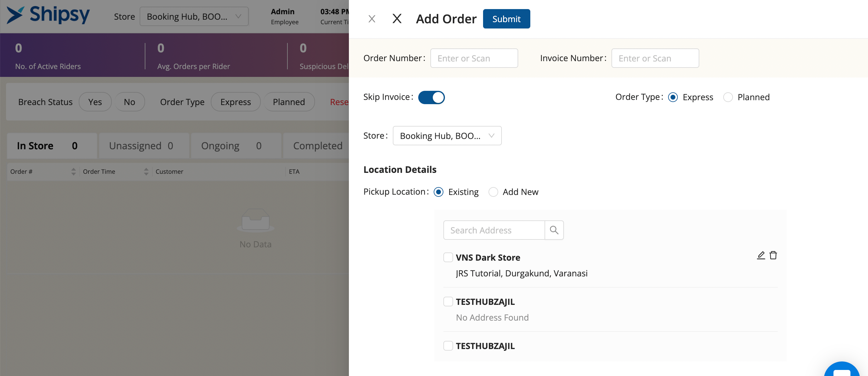
Task: Click the Submit button
Action: pos(506,19)
